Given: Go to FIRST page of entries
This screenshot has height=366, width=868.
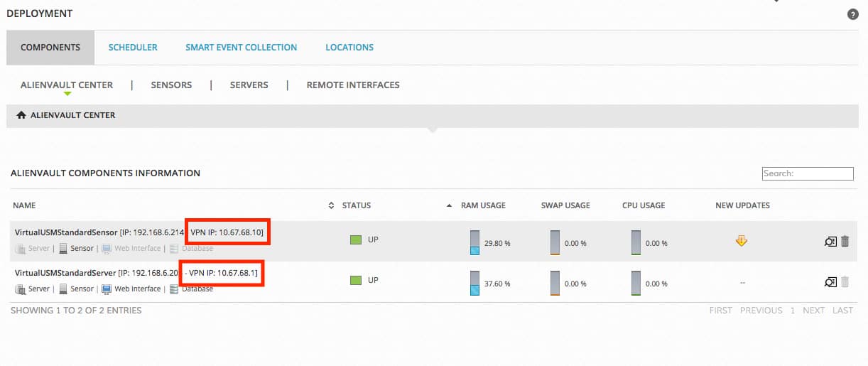Looking at the screenshot, I should [720, 311].
